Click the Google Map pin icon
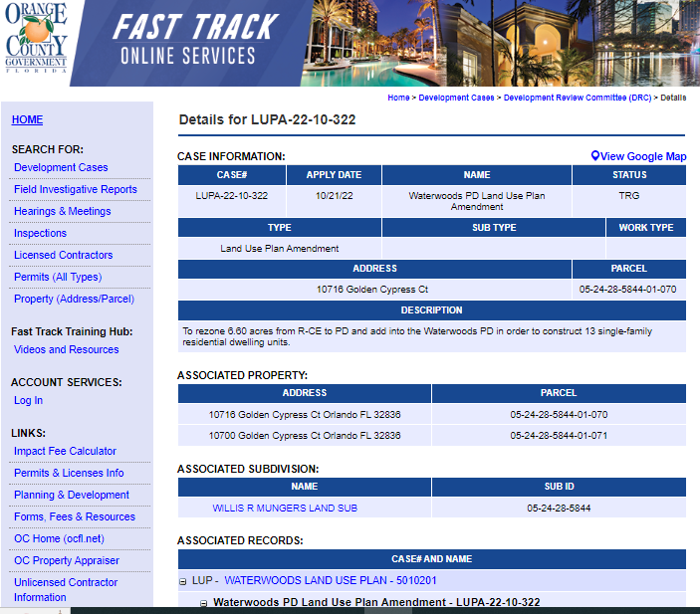This screenshot has height=614, width=700. point(594,156)
